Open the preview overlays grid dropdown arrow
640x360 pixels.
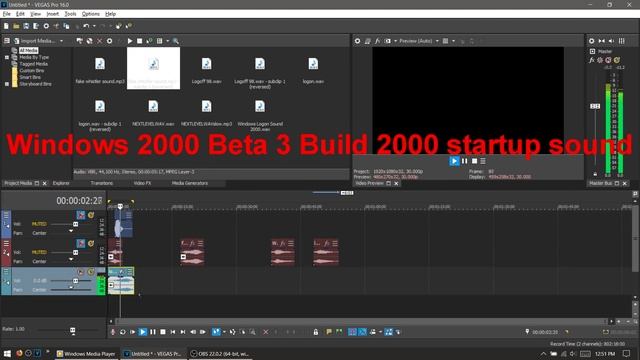453,41
